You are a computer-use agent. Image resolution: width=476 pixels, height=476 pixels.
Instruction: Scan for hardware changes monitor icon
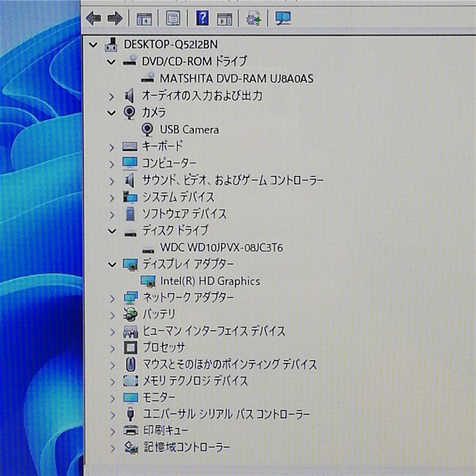(x=283, y=19)
